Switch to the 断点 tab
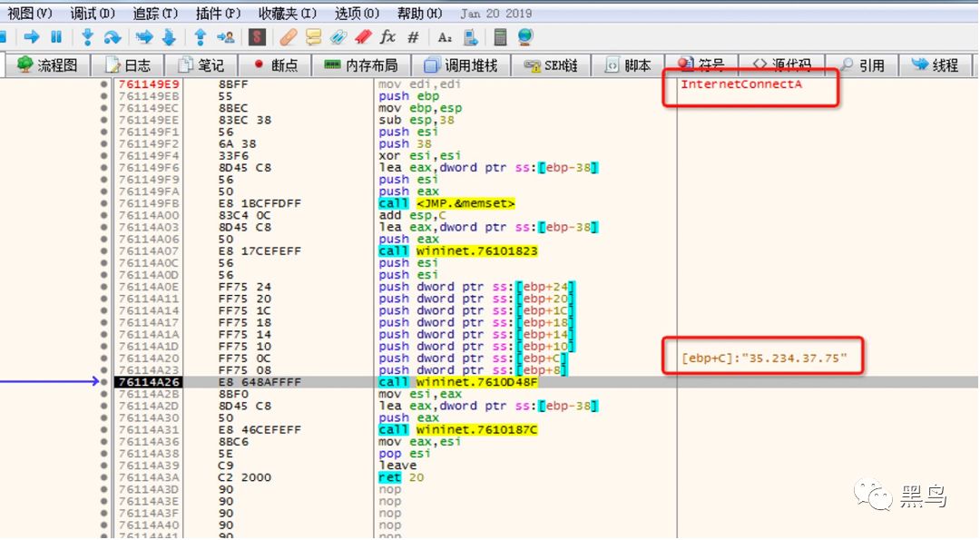Screen dimensions: 980x540 point(275,65)
